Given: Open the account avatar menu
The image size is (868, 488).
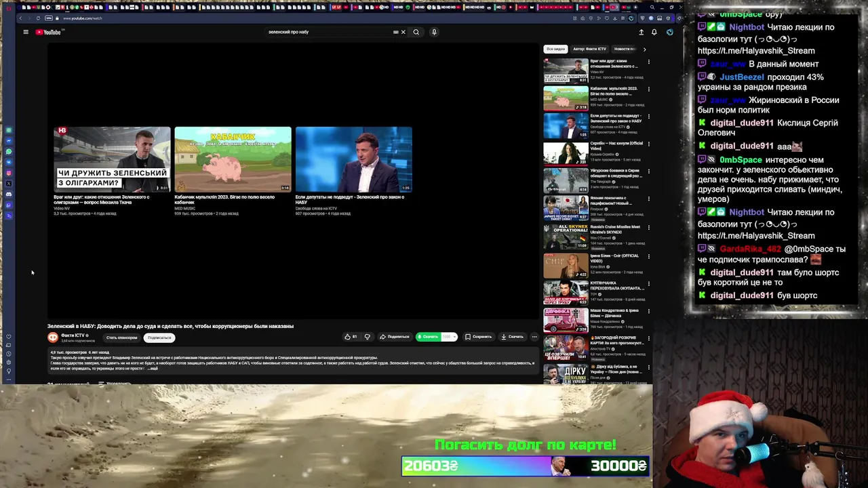Looking at the screenshot, I should (x=669, y=32).
